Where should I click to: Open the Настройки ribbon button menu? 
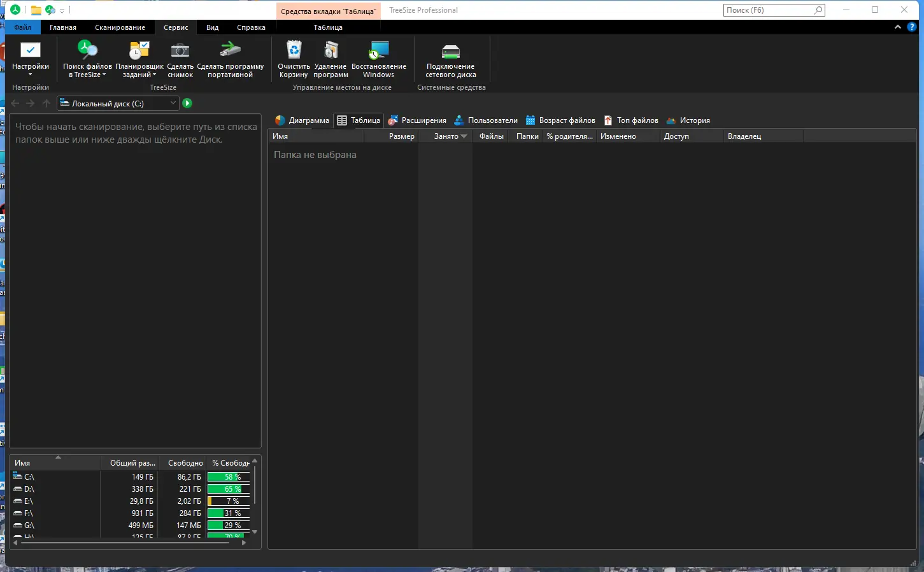coord(31,59)
